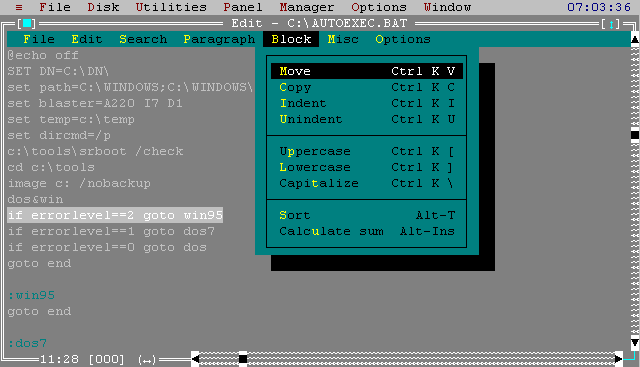Click the 'image c: /nobackup' line

79,183
